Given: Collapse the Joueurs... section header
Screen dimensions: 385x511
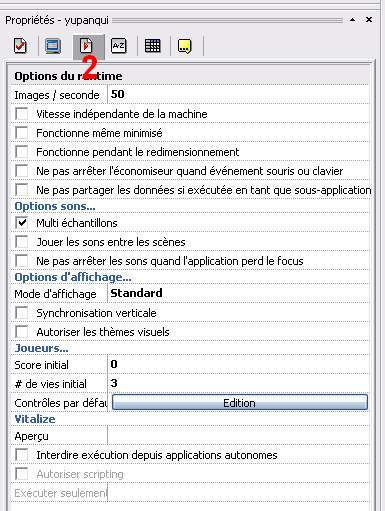Looking at the screenshot, I should click(41, 348).
